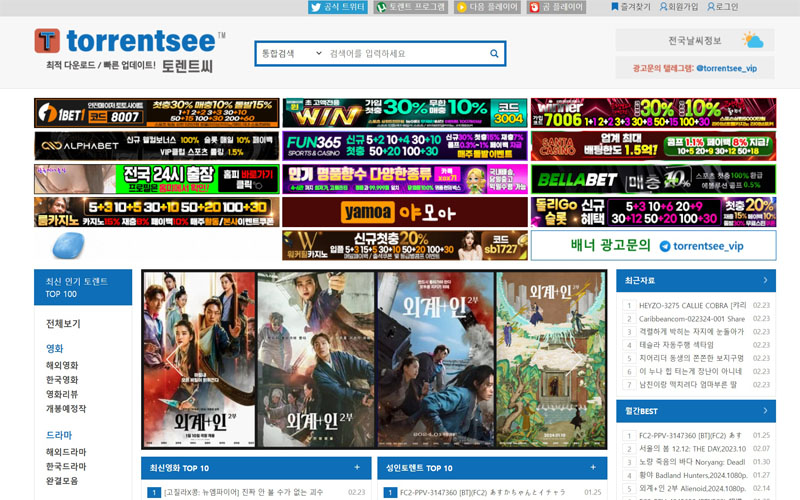800x500 pixels.
Task: Open the official Twitter link button
Action: coord(338,7)
